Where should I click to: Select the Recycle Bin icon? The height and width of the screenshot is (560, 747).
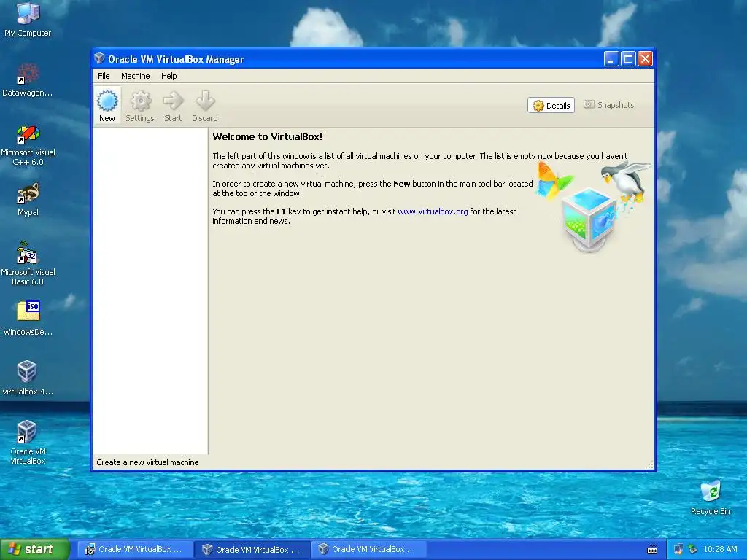(711, 498)
